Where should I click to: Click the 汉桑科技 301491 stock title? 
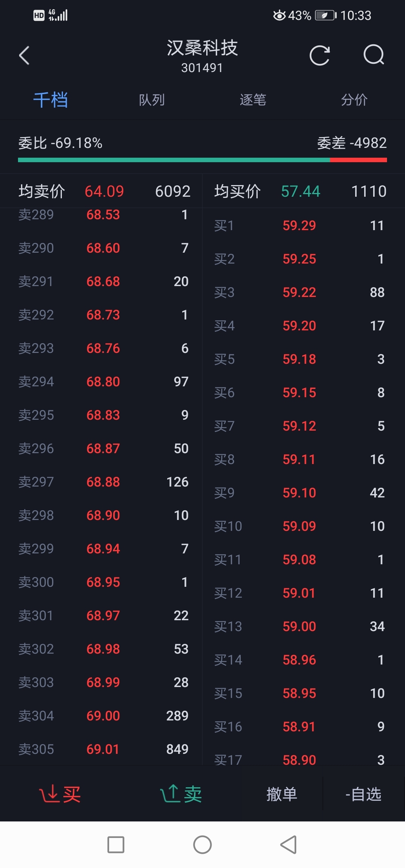202,56
